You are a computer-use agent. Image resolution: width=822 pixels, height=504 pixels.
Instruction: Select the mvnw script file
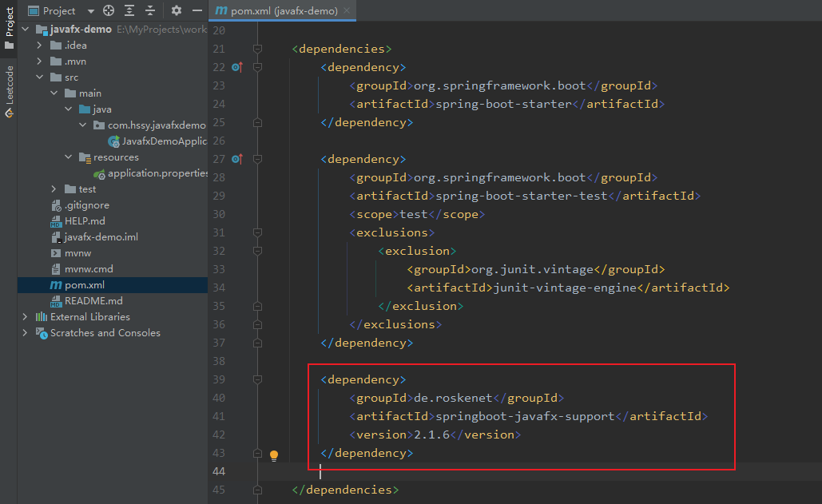77,253
